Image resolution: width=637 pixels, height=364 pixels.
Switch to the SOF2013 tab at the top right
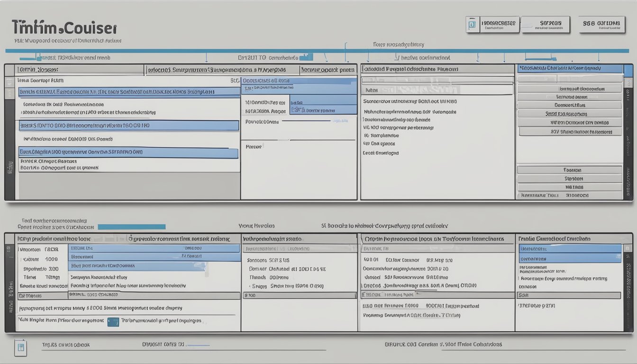pos(545,23)
